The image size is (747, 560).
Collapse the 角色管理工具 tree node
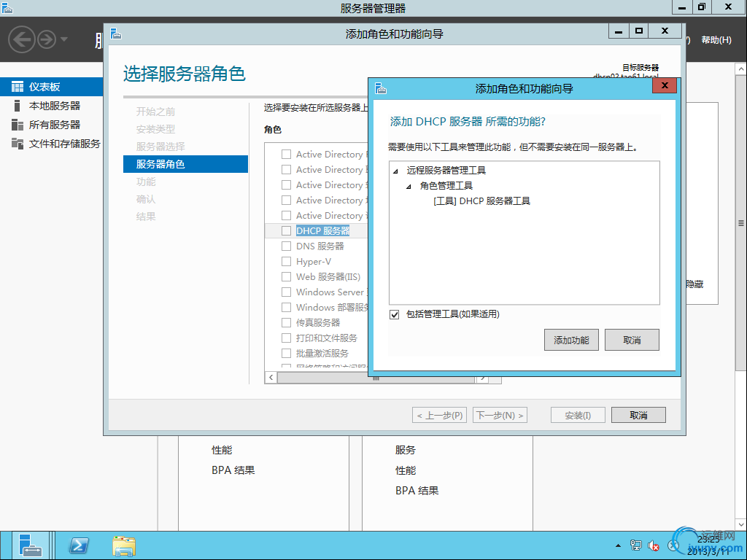pyautogui.click(x=409, y=186)
